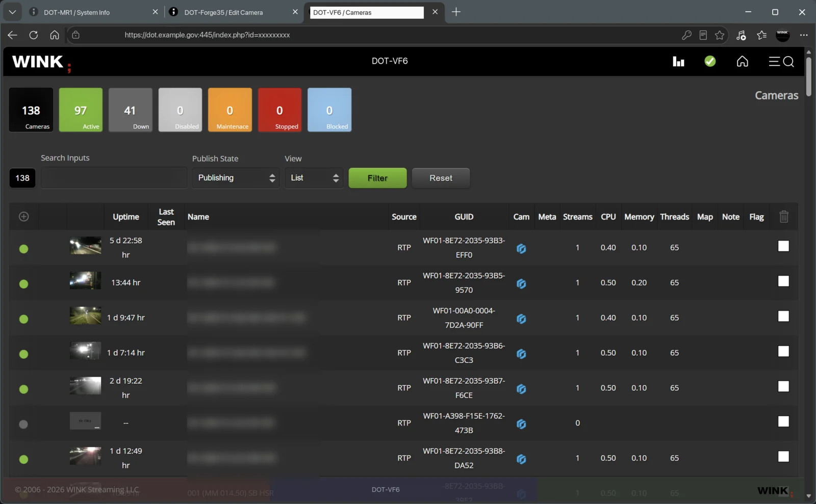Select the red 0 Stopped tile
Screen dimensions: 816x504
click(279, 110)
